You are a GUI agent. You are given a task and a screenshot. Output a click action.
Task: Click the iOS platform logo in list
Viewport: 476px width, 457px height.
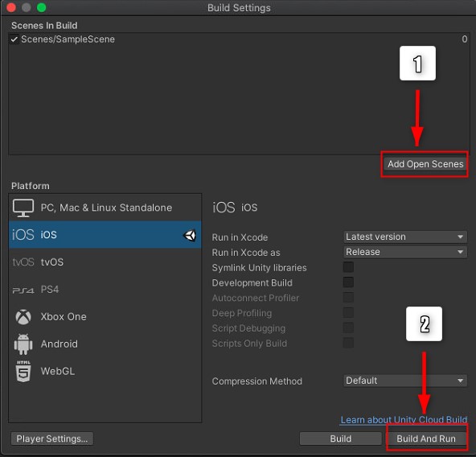click(23, 235)
